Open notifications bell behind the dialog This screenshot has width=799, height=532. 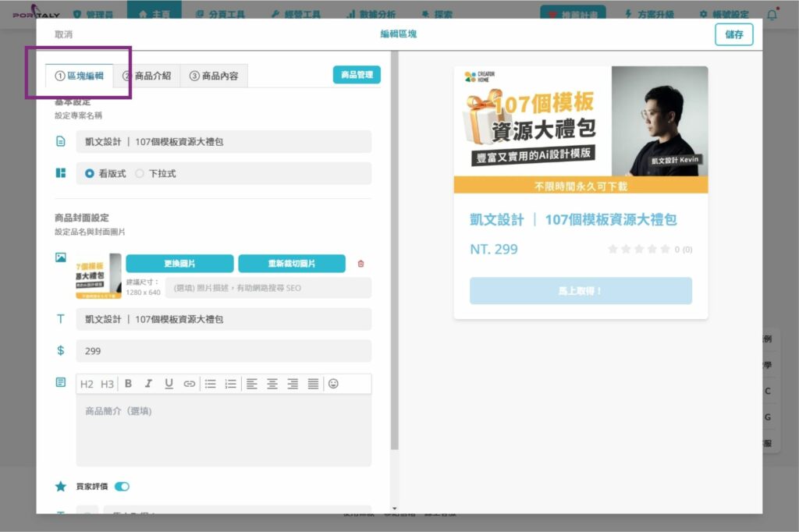[772, 14]
